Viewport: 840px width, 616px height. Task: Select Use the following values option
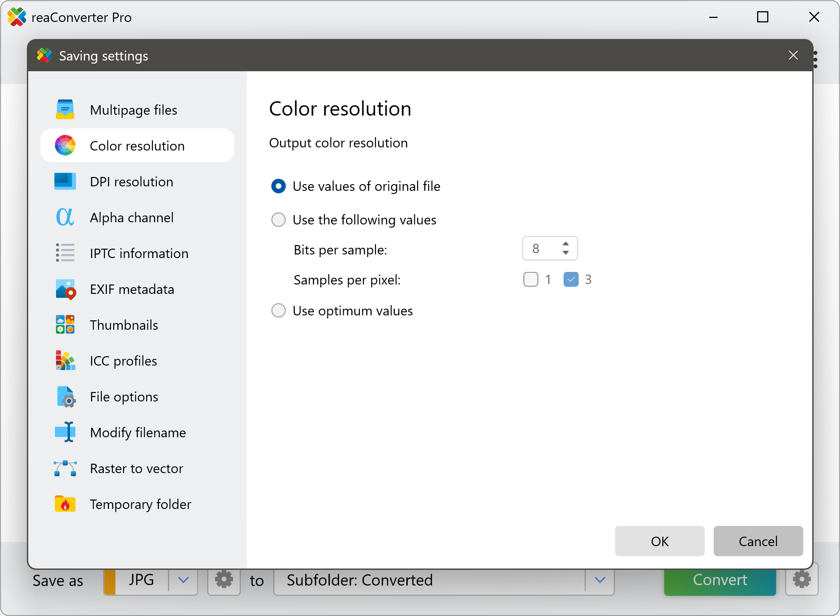(279, 220)
